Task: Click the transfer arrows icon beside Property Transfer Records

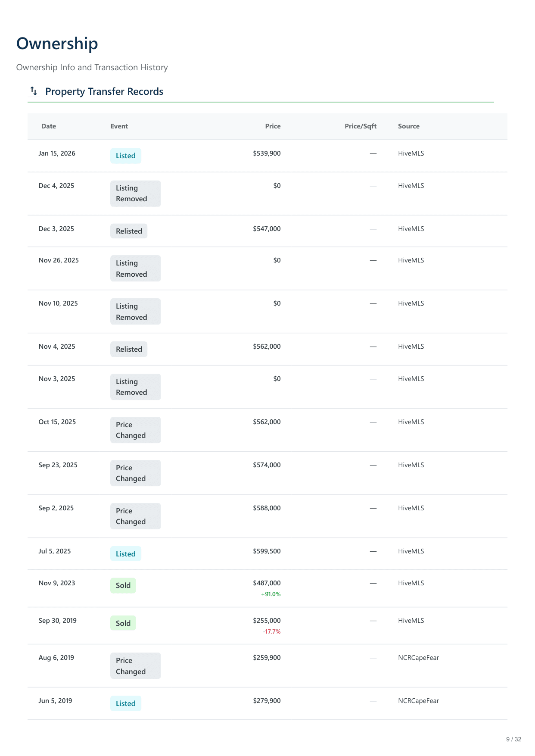Action: tap(34, 91)
